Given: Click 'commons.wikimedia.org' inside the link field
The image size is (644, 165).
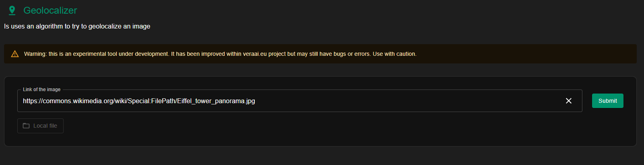Looking at the screenshot, I should point(78,101).
